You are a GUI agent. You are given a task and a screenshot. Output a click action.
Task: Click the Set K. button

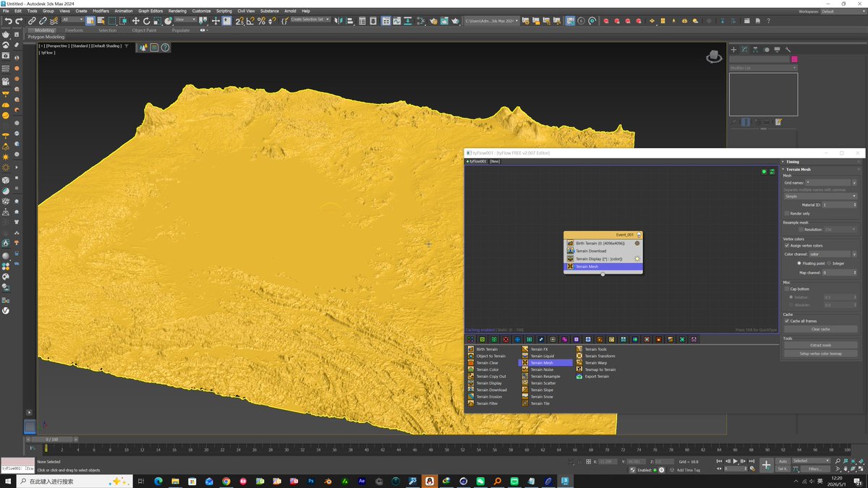tap(783, 469)
